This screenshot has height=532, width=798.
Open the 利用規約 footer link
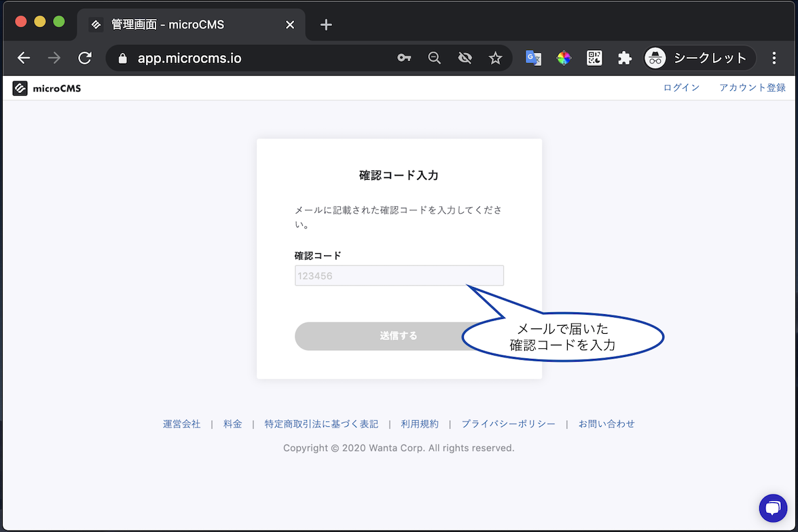[419, 423]
